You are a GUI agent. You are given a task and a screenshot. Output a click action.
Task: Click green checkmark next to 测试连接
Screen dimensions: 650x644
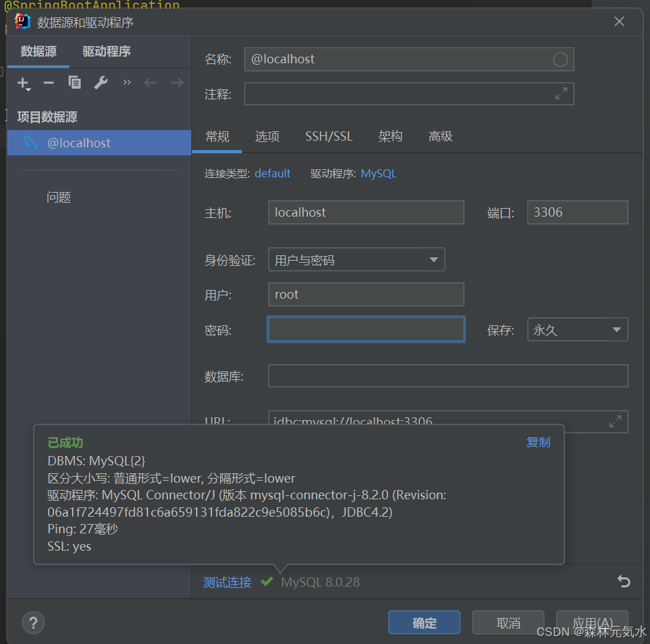tap(267, 581)
